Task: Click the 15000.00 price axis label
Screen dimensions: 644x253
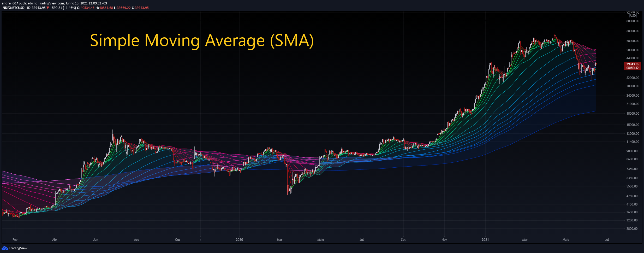Action: tap(633, 125)
